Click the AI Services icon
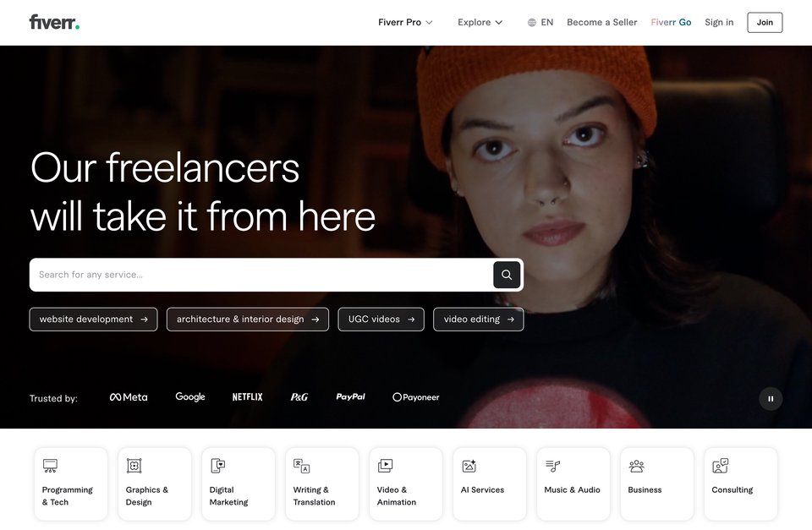This screenshot has width=812, height=530. pyautogui.click(x=469, y=466)
